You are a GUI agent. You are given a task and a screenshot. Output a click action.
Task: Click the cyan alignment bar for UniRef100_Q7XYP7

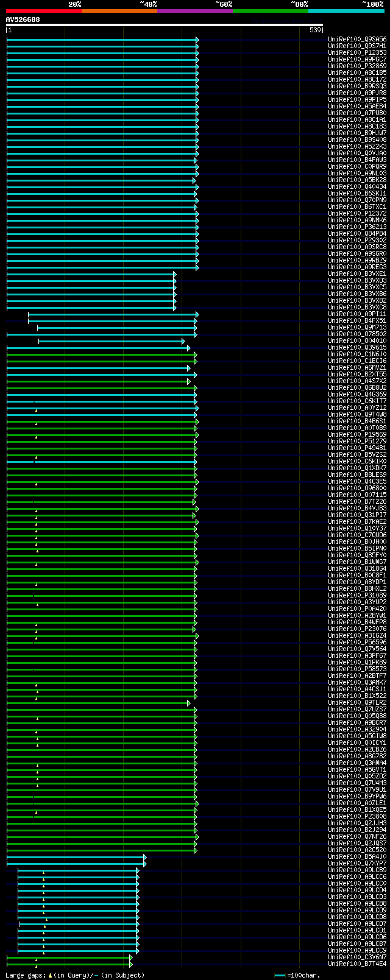point(76,864)
